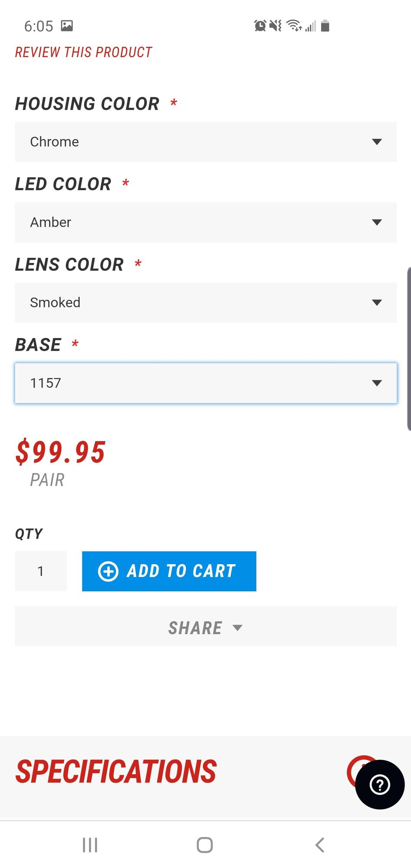Image resolution: width=411 pixels, height=868 pixels.
Task: Tap the Wi-Fi status icon
Action: (x=294, y=26)
